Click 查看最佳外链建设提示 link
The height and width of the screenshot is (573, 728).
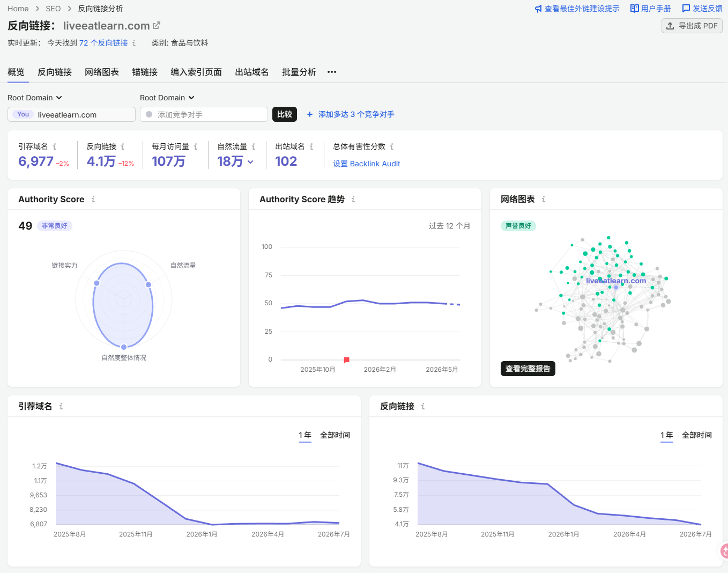point(582,9)
